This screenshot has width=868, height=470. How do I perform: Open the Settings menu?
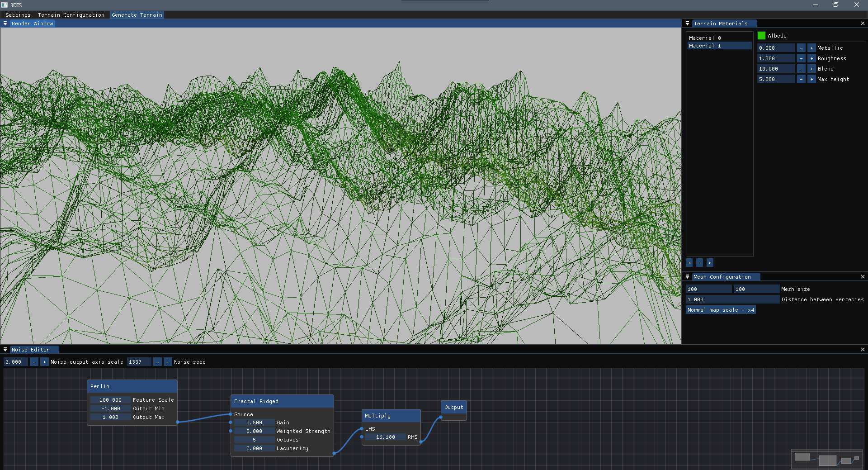pos(18,15)
